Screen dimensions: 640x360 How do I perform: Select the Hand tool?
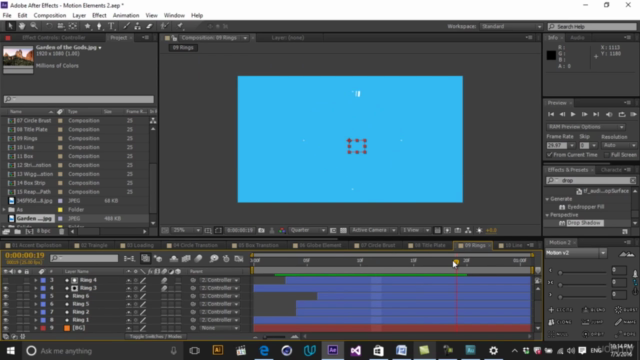click(x=22, y=26)
